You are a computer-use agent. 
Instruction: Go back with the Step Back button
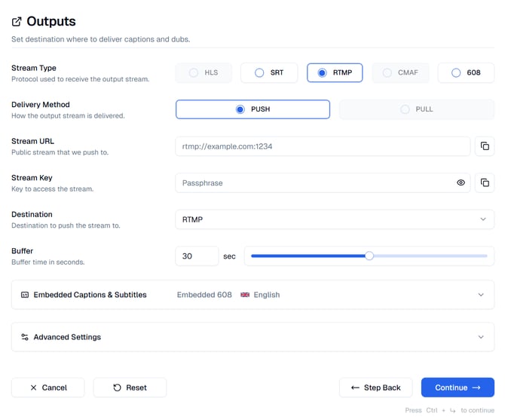375,388
